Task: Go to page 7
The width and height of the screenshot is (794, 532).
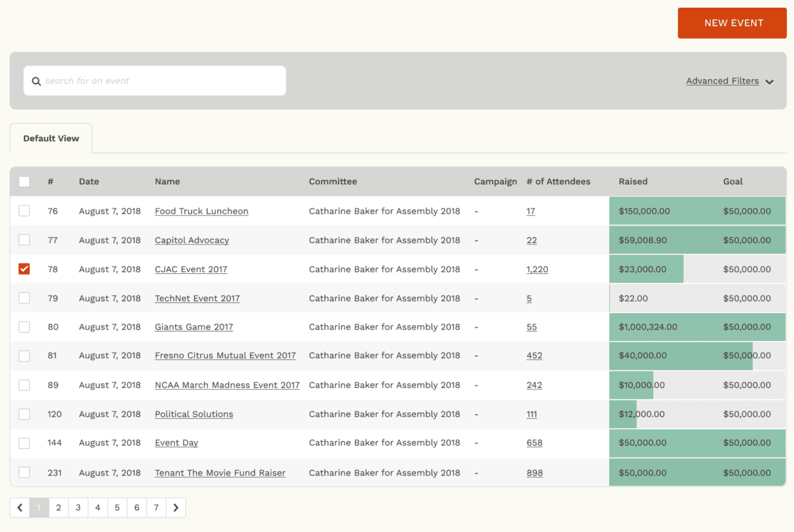Action: point(156,508)
